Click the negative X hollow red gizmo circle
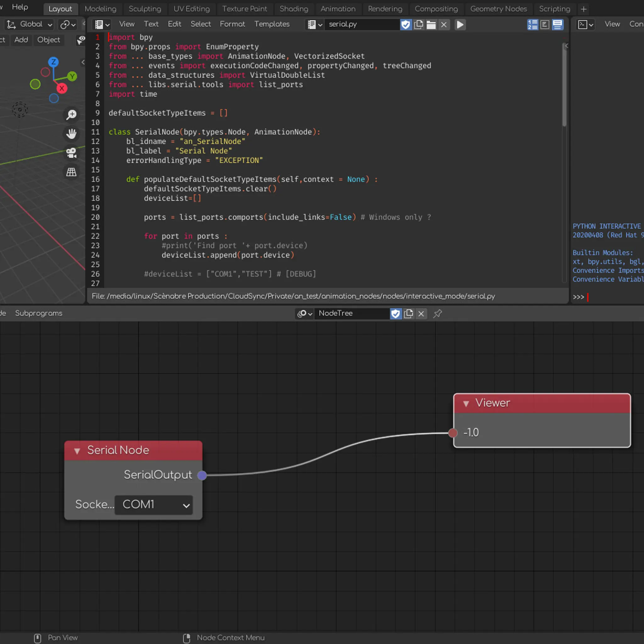This screenshot has height=644, width=644. pos(45,72)
